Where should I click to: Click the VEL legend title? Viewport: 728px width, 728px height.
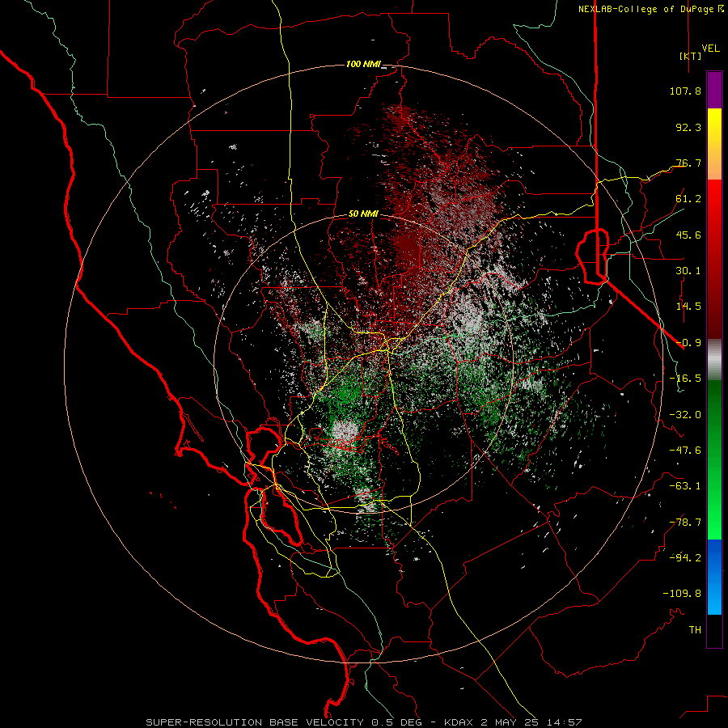tap(710, 48)
